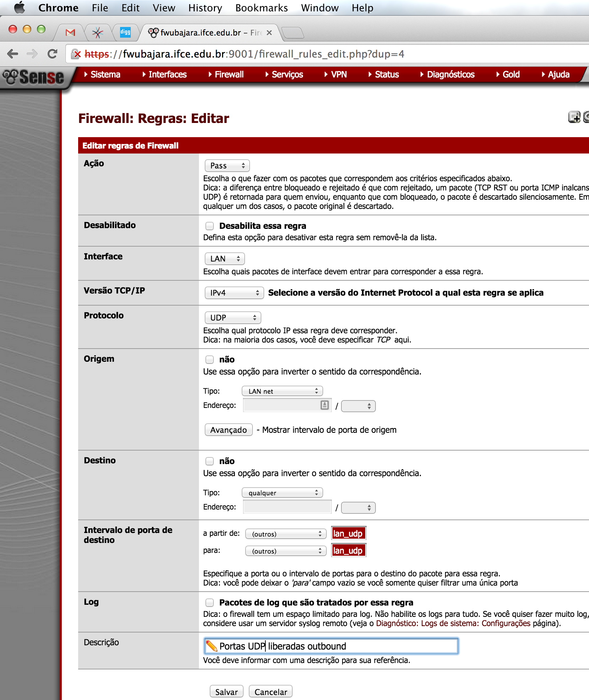Open the Destino Tipo qualquer dropdown

click(x=282, y=493)
